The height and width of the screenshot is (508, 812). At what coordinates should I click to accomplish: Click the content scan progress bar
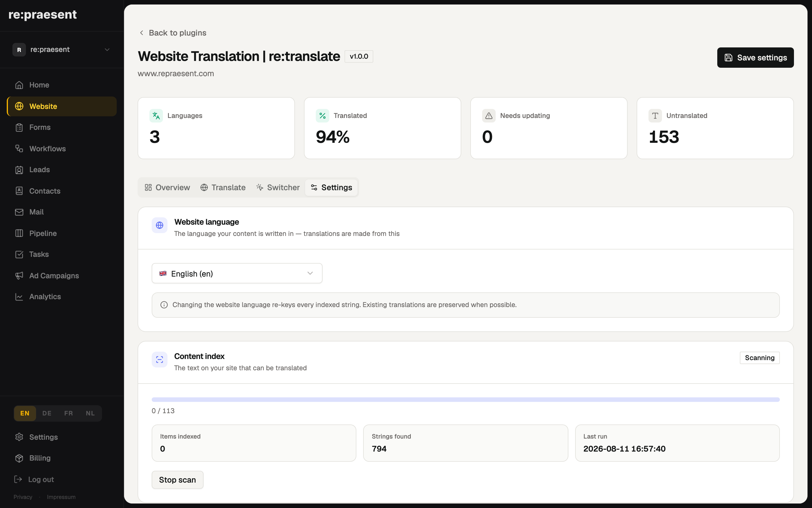point(465,399)
